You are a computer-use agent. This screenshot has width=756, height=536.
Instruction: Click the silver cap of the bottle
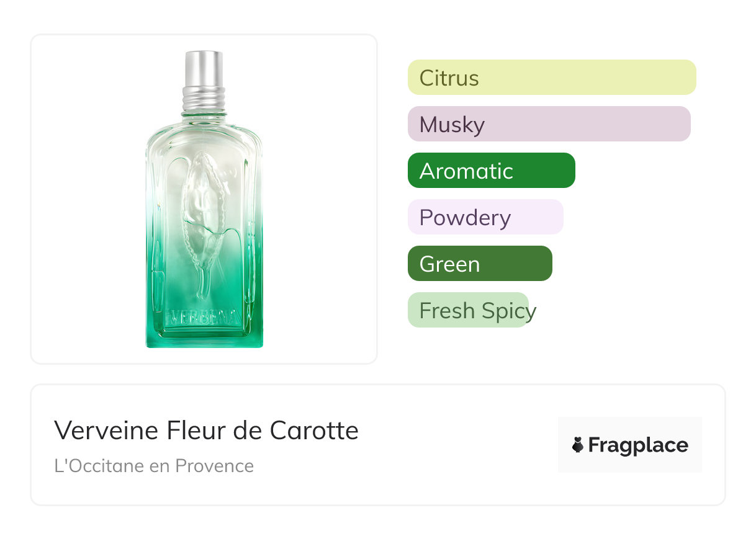coord(204,69)
